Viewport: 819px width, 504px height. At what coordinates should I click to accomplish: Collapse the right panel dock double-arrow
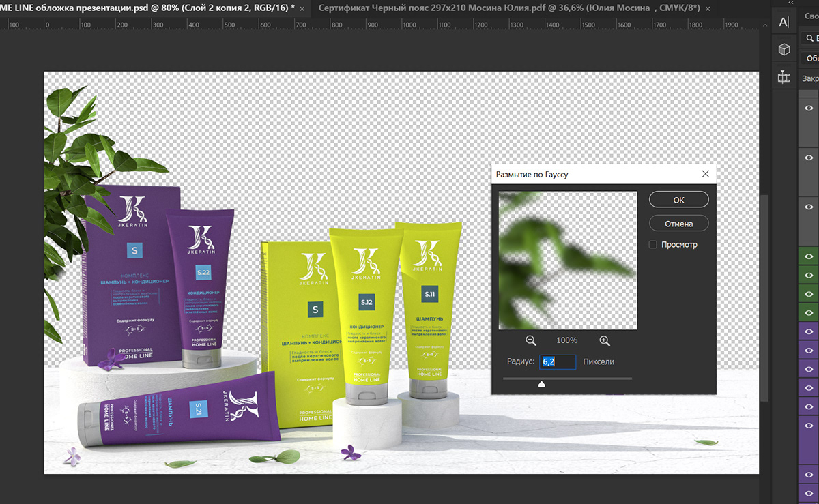pyautogui.click(x=790, y=4)
